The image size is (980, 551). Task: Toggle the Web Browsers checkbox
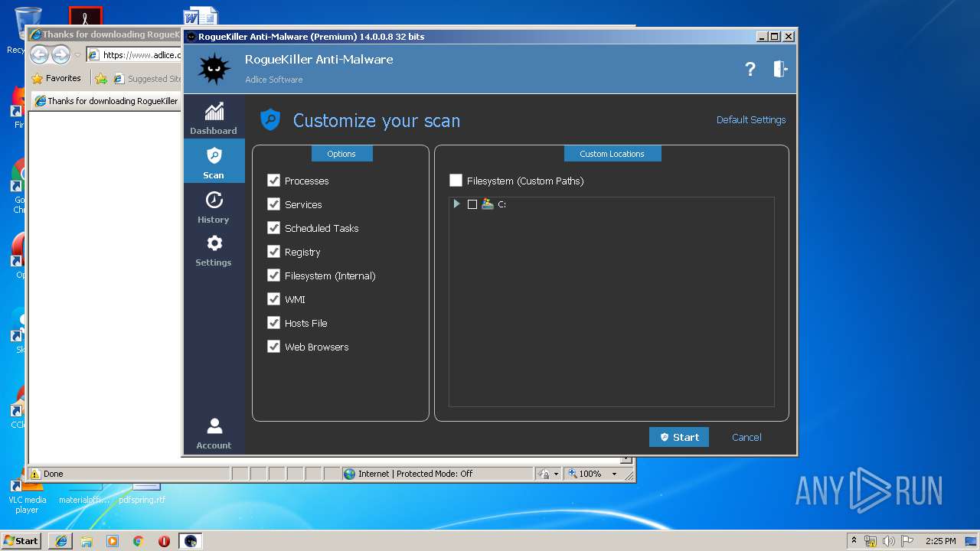(x=273, y=347)
